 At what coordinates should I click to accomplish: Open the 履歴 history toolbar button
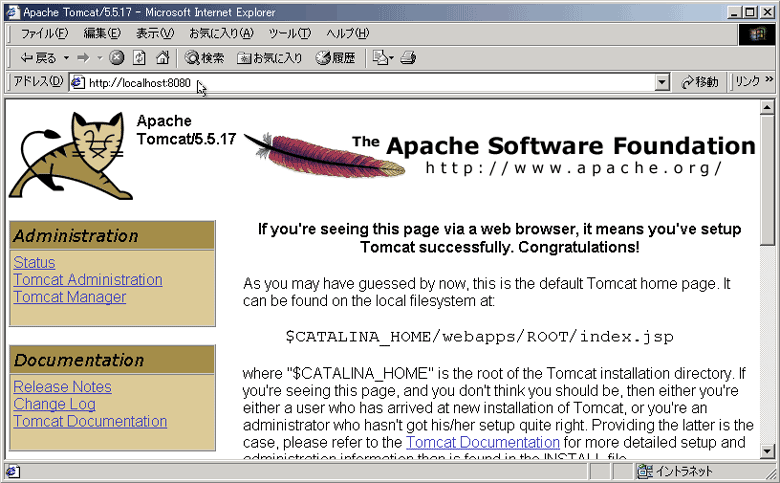(335, 58)
